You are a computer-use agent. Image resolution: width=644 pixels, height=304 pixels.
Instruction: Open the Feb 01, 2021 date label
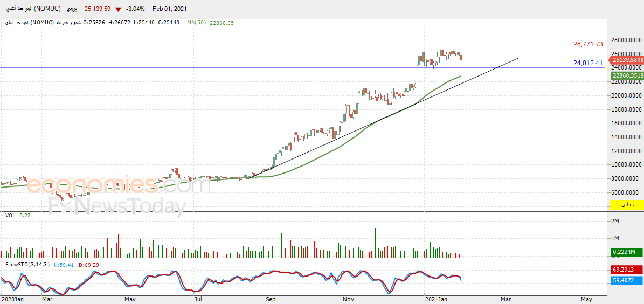tap(169, 9)
